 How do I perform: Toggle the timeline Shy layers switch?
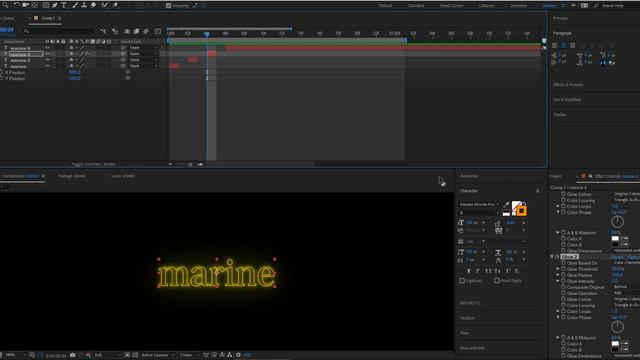click(127, 31)
